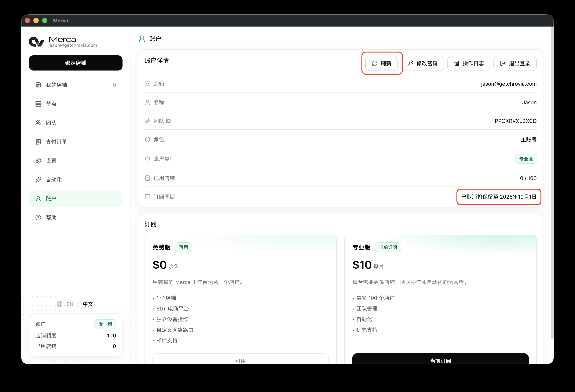
Task: Click the receipt icon beside 支付订单
Action: [38, 142]
